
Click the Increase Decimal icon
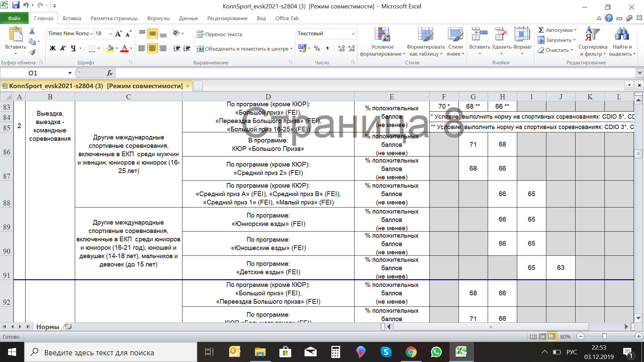pos(341,49)
